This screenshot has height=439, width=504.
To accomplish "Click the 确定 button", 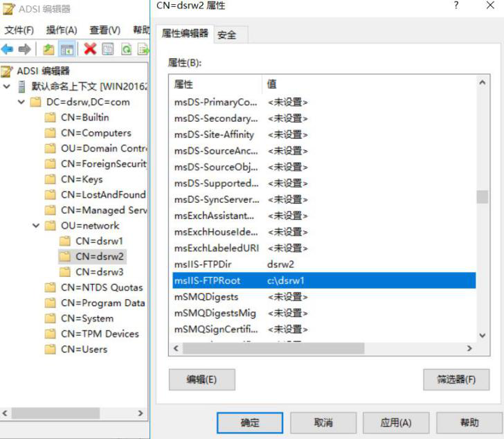I will (x=250, y=422).
